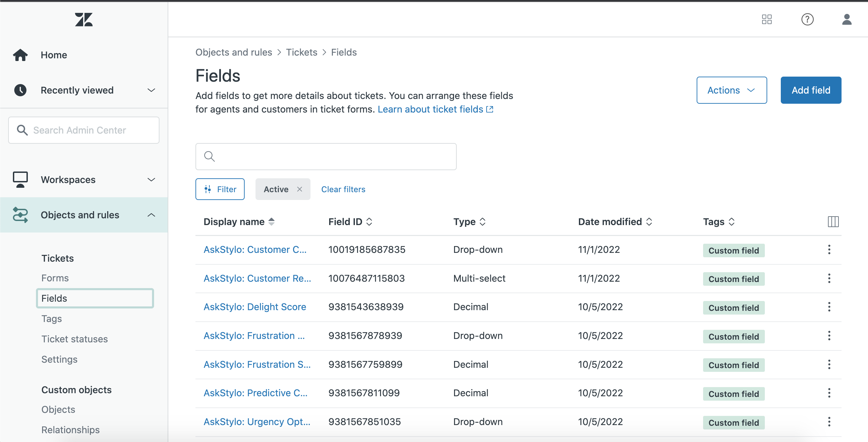The width and height of the screenshot is (868, 442).
Task: Click the Recently viewed clock icon
Action: 20,90
